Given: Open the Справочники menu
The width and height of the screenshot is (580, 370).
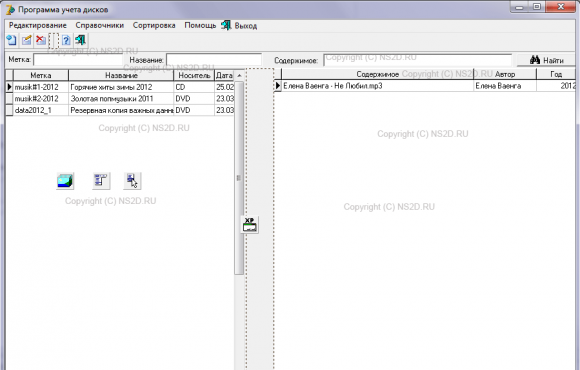Looking at the screenshot, I should 100,26.
